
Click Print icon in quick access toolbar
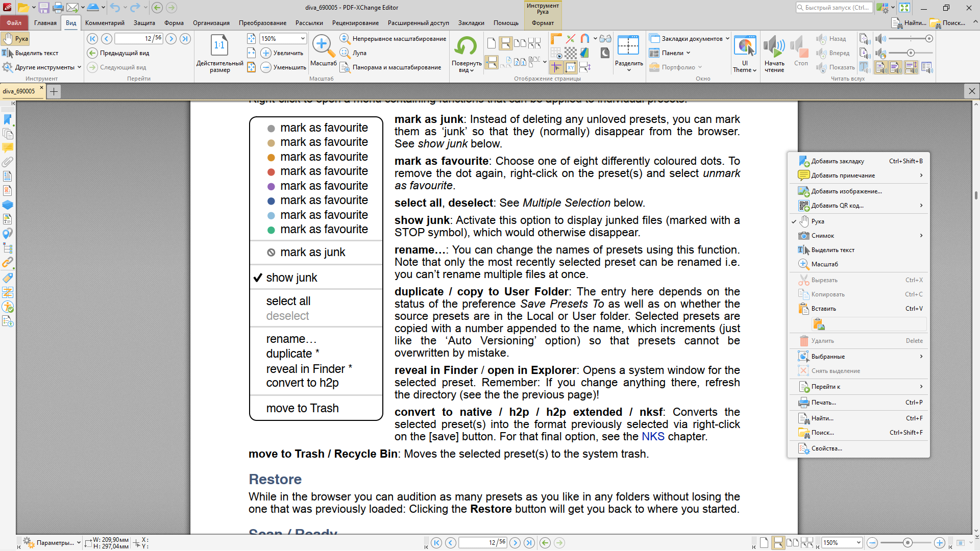pos(58,8)
